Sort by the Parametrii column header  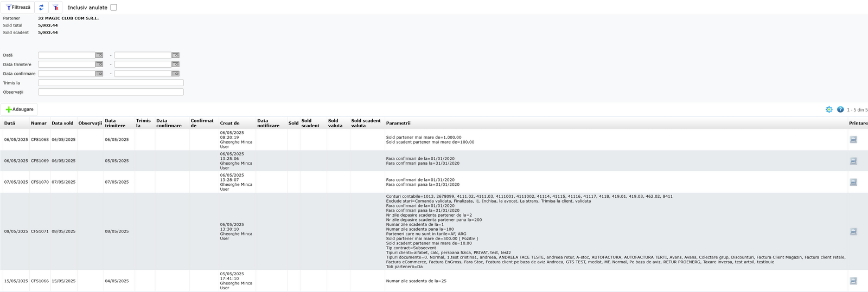pos(398,123)
